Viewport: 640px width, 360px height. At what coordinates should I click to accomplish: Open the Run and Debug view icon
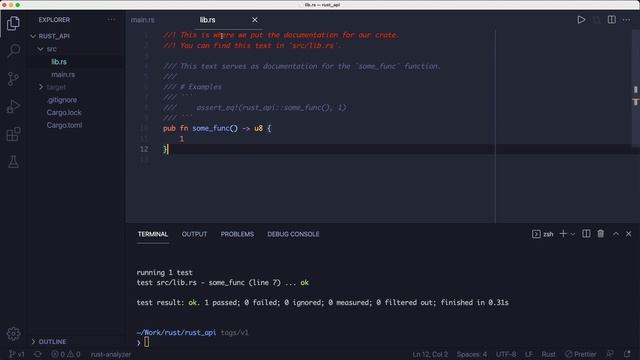(13, 107)
